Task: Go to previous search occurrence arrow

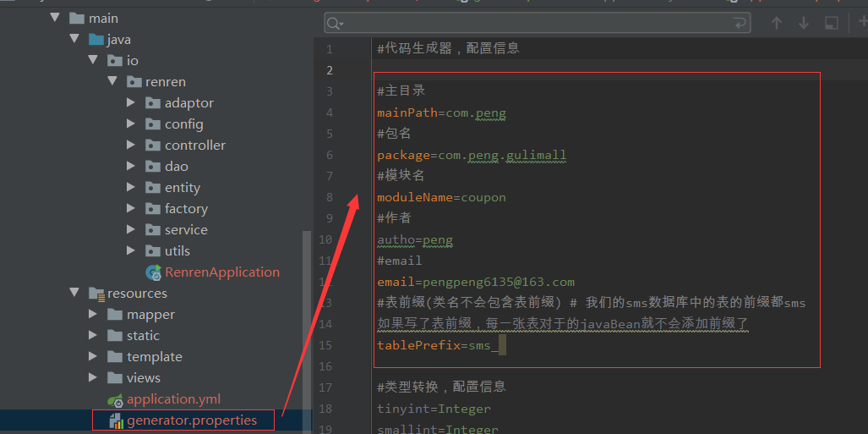Action: pyautogui.click(x=777, y=24)
